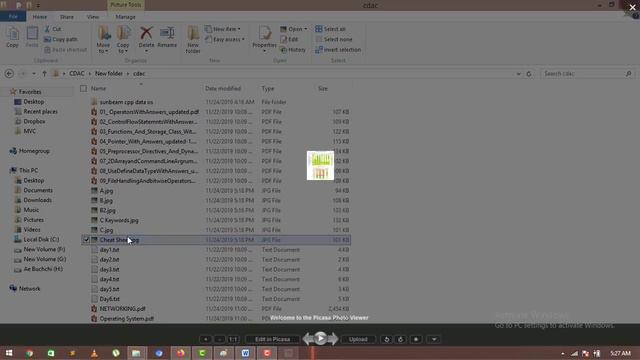Set the Picasa viewer to 1:1 size
The height and width of the screenshot is (360, 640).
pos(233,339)
